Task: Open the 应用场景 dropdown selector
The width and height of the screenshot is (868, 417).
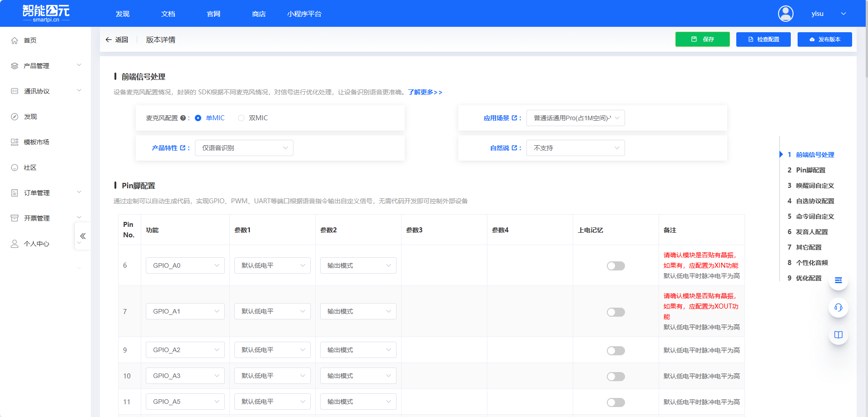Action: 575,118
